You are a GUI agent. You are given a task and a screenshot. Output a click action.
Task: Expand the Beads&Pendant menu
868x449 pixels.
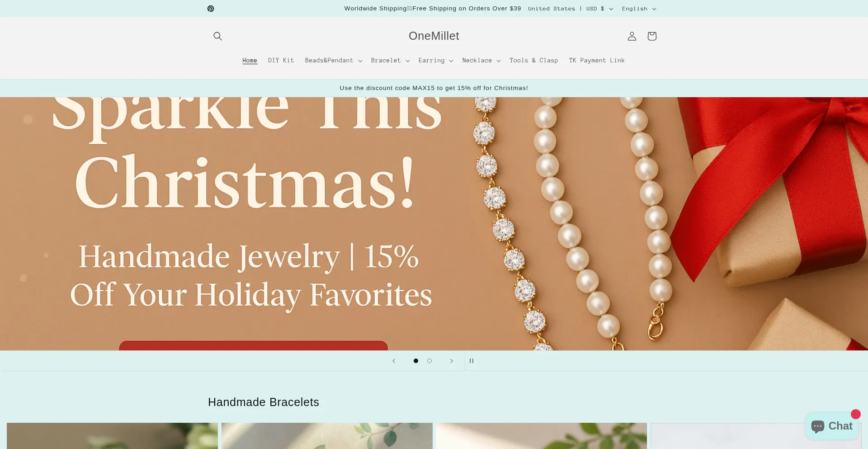tap(334, 61)
